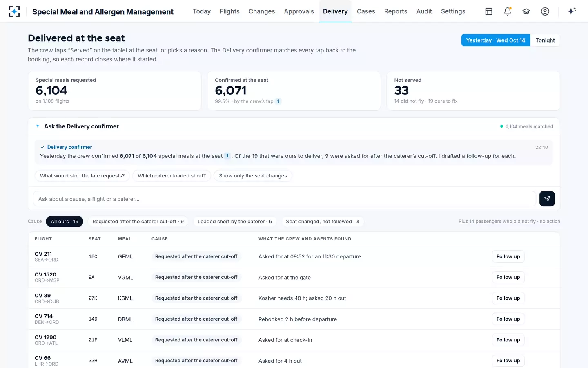Focus the 'Ask about a cause' input
Image resolution: width=588 pixels, height=368 pixels.
click(x=285, y=199)
